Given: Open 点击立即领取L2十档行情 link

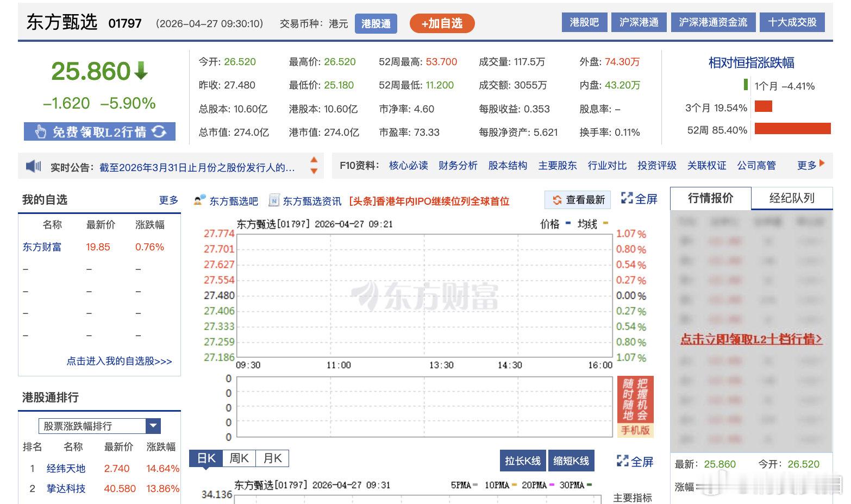Looking at the screenshot, I should (750, 338).
